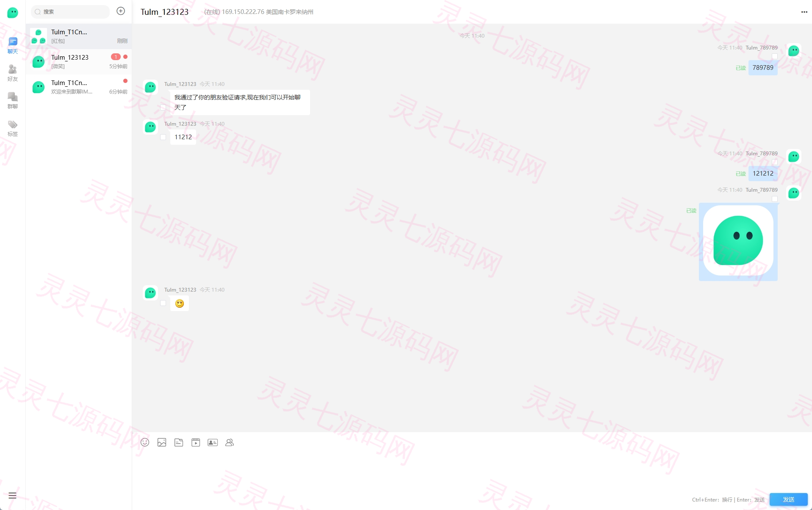Open the hamburger menu at bottom left
This screenshot has height=510, width=812.
click(12, 496)
